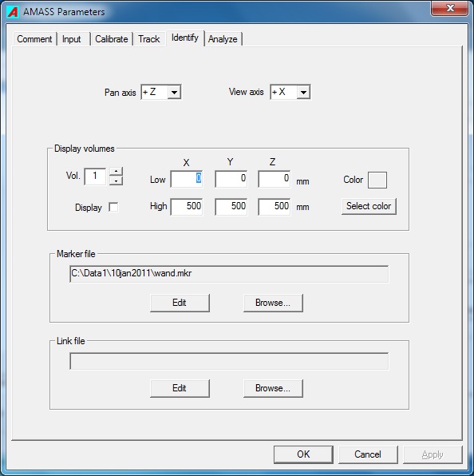Select the Input tab
The image size is (474, 476).
(72, 39)
